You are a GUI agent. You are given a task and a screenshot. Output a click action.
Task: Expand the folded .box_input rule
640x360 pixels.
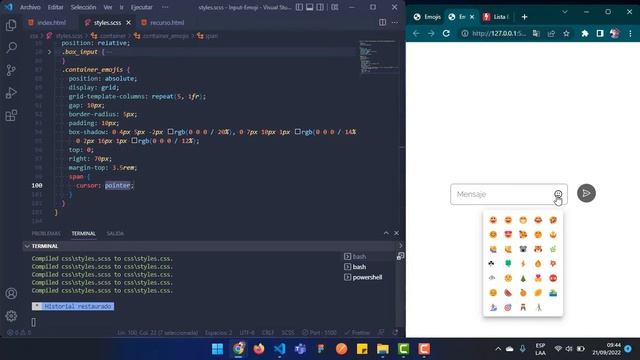[x=49, y=52]
